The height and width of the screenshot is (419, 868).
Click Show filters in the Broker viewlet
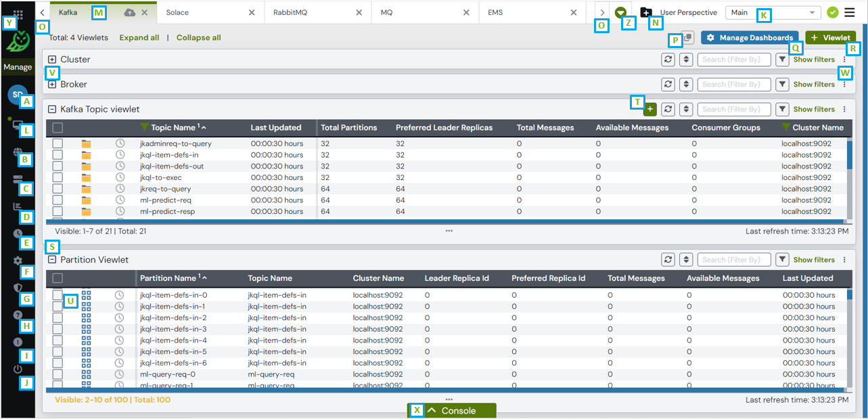click(814, 85)
